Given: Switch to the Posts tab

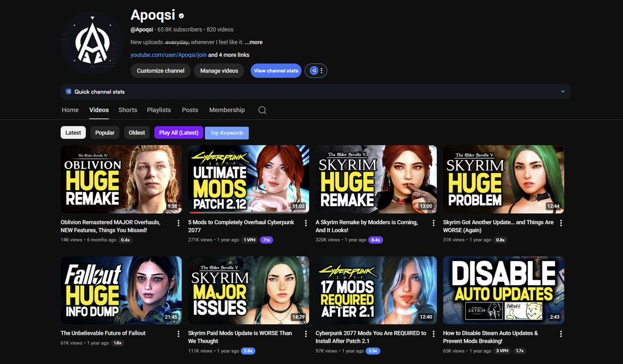Looking at the screenshot, I should tap(190, 110).
